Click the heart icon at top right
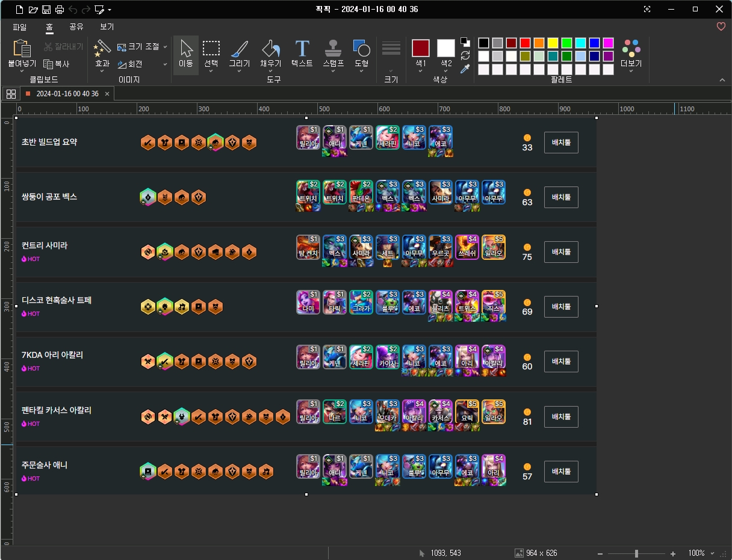Screen dimensions: 732x560 click(x=721, y=26)
